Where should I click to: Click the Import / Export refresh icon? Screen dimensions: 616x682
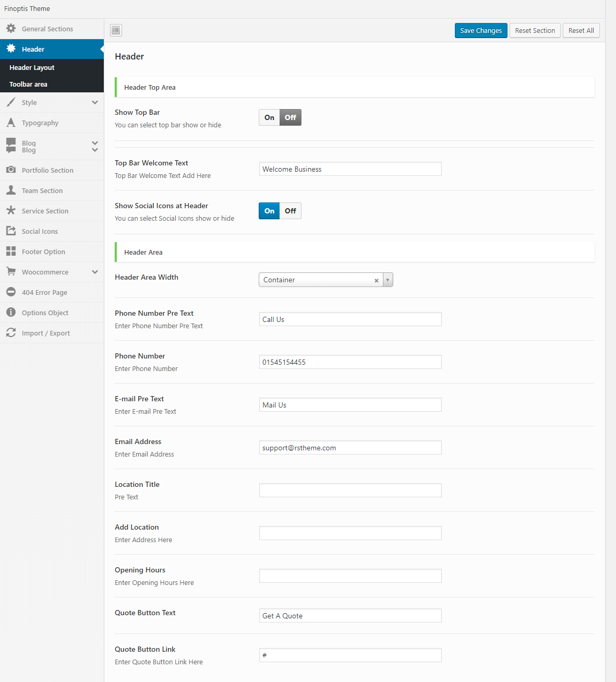11,333
